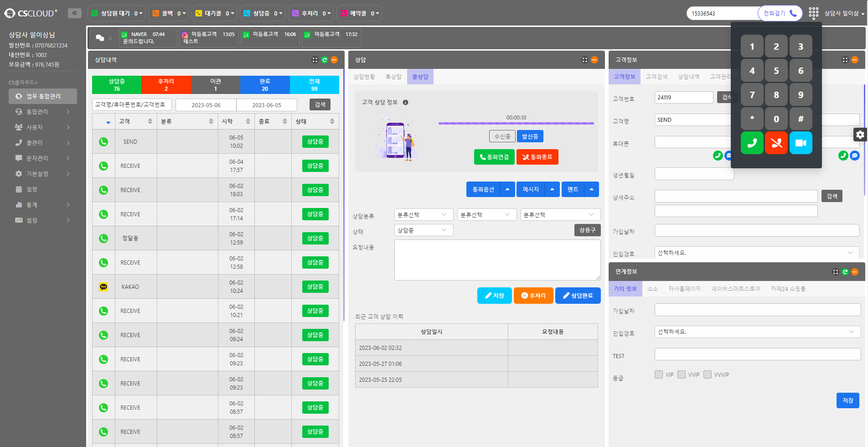Open the KAKAO consultation row icon
Image resolution: width=868 pixels, height=447 pixels.
[x=103, y=287]
